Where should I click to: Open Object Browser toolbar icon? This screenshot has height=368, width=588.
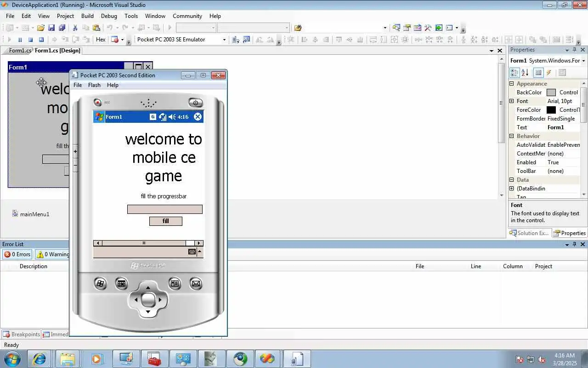pyautogui.click(x=417, y=28)
